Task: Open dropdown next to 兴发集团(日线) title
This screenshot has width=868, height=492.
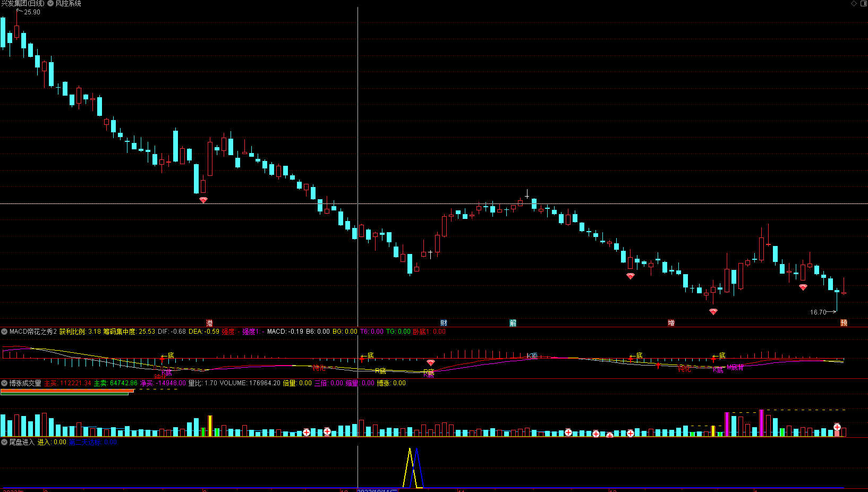Action: click(x=50, y=3)
